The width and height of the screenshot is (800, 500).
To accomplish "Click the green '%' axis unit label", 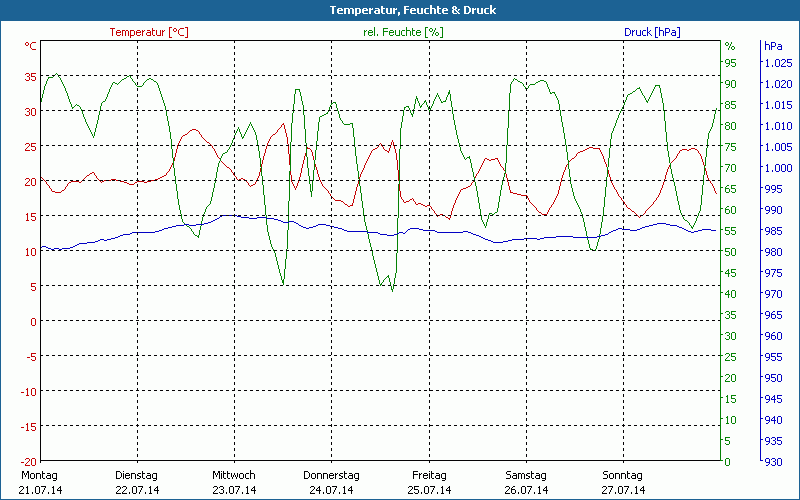I will click(x=730, y=46).
